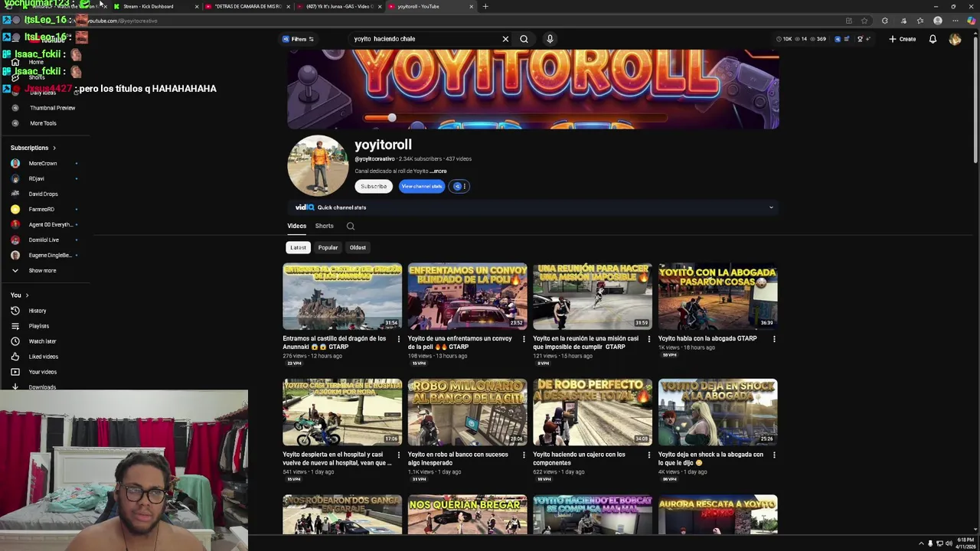Open the browser Copilot icon
The width and height of the screenshot is (980, 551).
[x=972, y=21]
